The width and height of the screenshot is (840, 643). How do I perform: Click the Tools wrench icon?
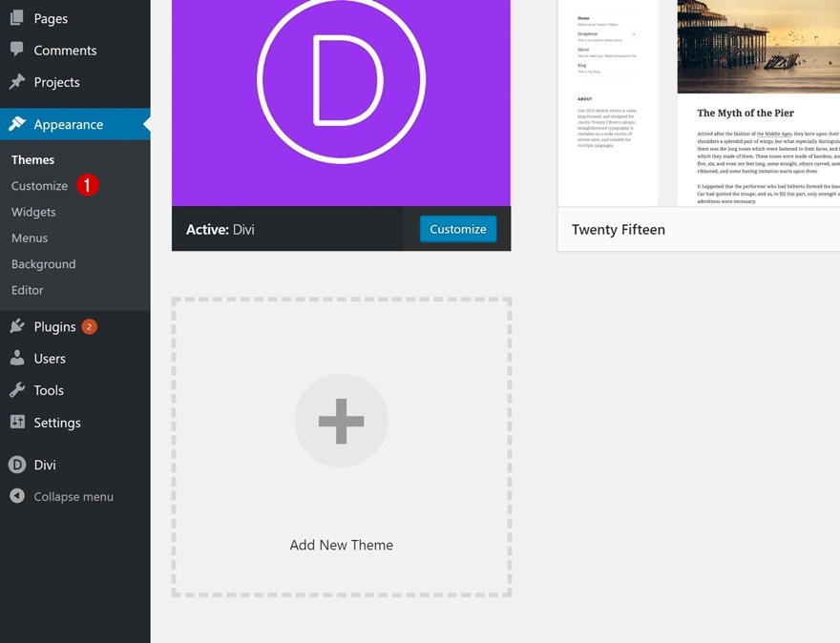click(17, 390)
